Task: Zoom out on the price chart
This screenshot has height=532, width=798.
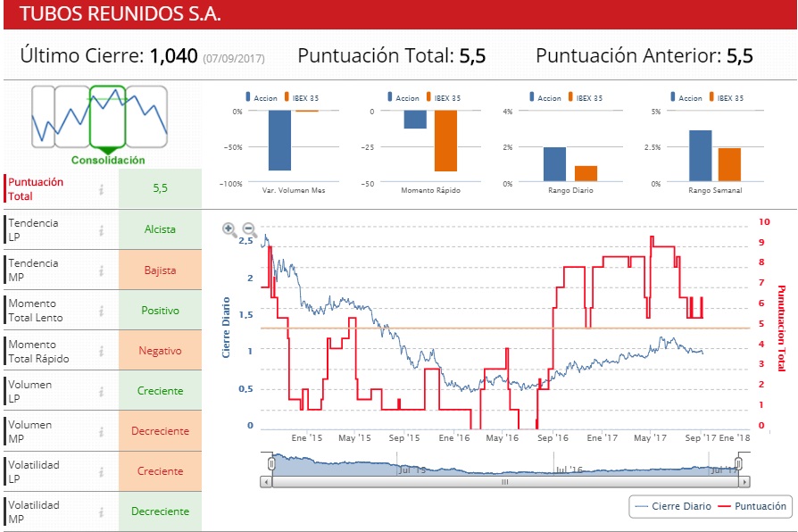Action: click(x=249, y=229)
